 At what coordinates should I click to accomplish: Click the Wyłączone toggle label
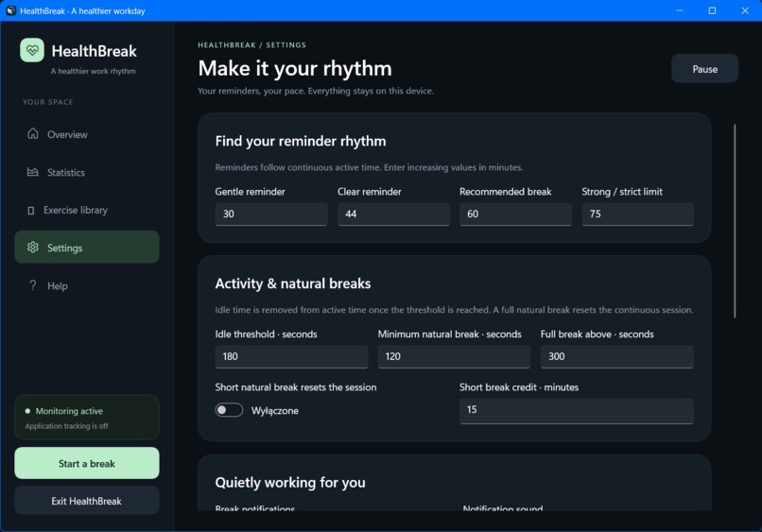tap(275, 410)
